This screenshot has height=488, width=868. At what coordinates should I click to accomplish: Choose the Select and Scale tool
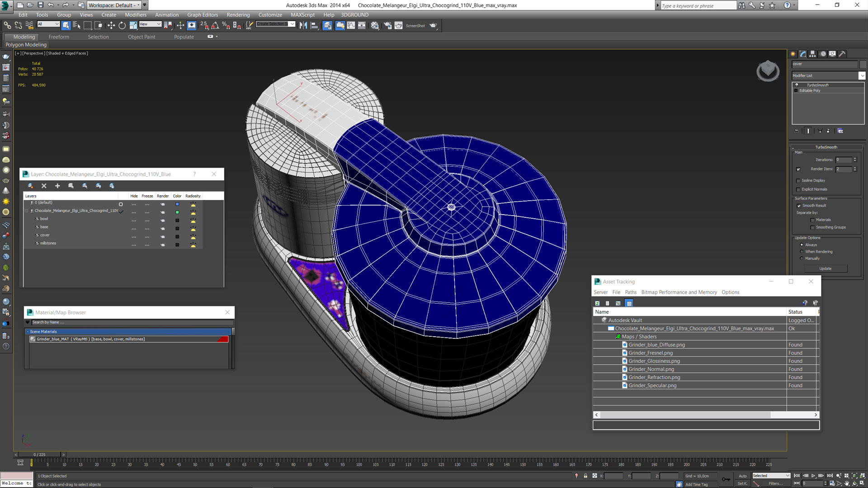(133, 25)
